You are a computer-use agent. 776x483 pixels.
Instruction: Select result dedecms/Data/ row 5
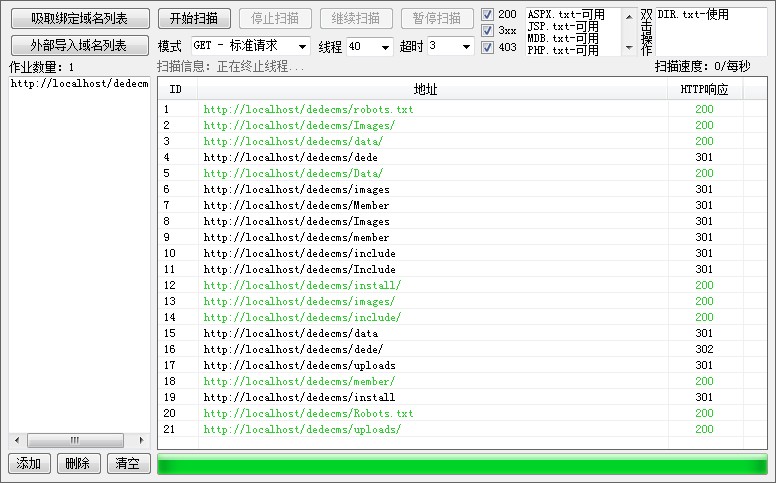point(462,173)
